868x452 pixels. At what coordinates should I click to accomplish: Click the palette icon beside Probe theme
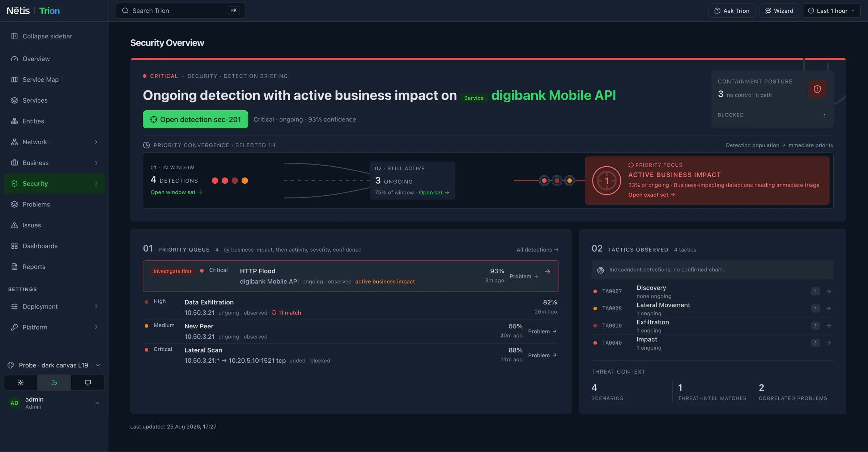11,365
